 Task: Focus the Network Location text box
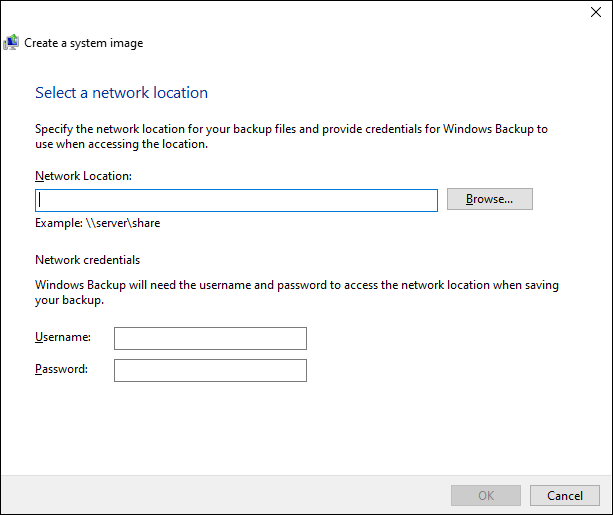click(236, 200)
